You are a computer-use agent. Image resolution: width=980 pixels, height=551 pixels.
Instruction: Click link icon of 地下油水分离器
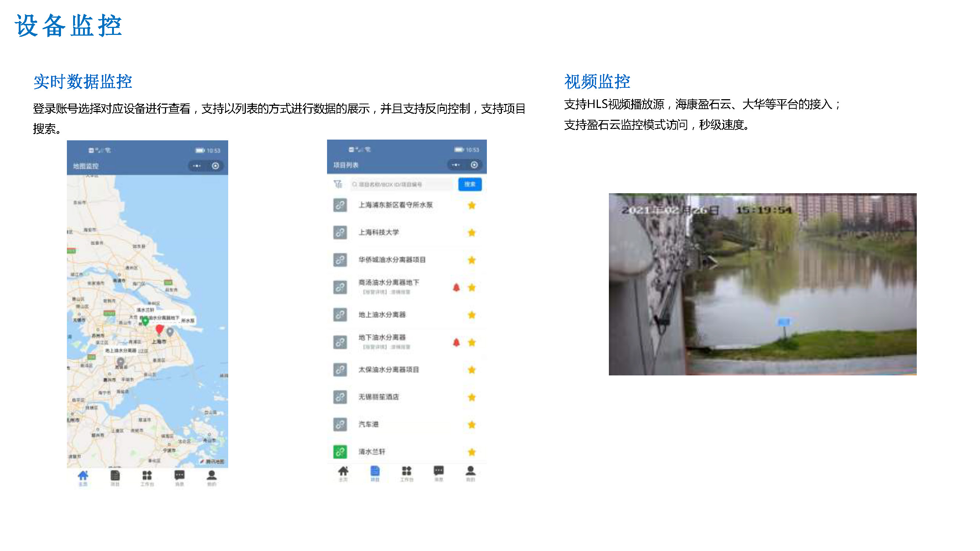(340, 342)
